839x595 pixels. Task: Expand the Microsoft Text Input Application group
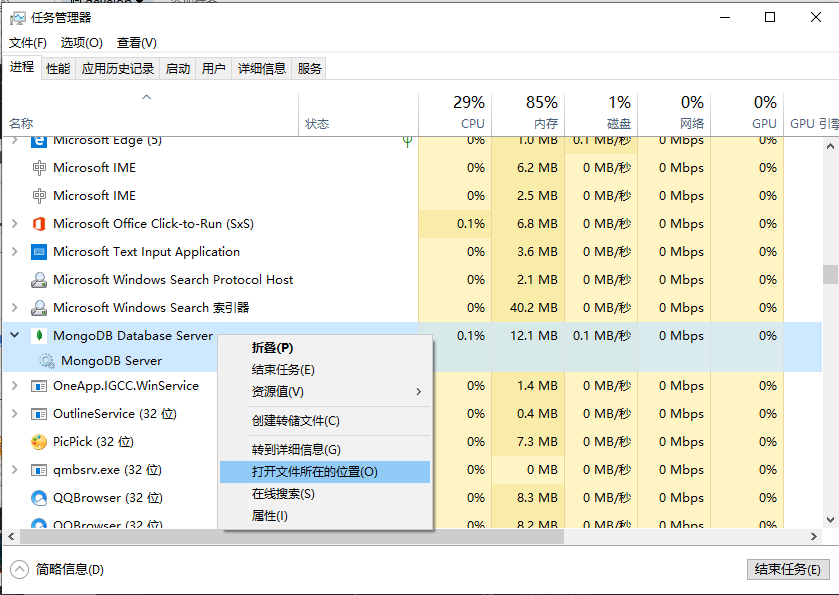15,251
